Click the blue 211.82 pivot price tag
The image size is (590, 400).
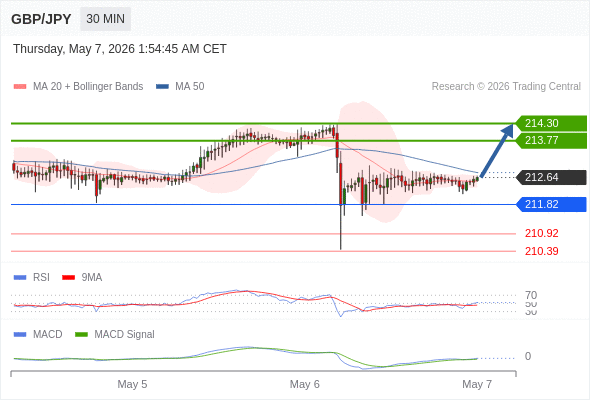pyautogui.click(x=551, y=204)
